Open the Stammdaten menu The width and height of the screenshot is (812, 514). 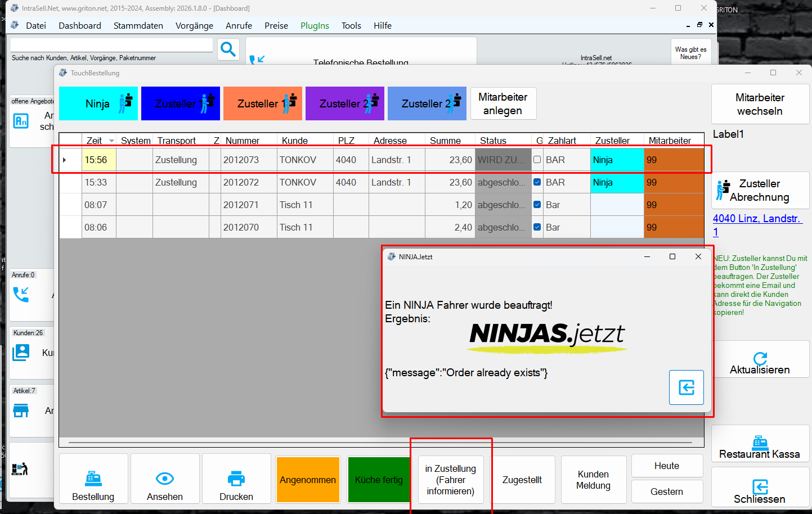138,26
